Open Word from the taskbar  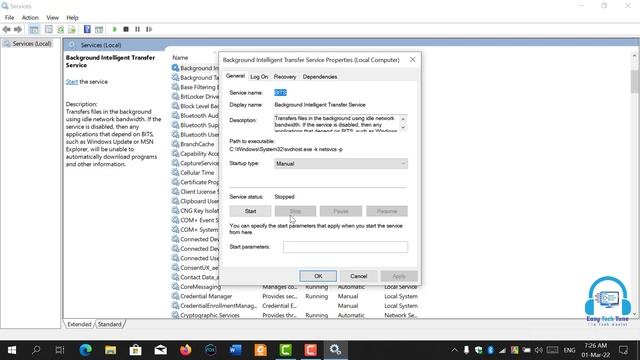point(236,350)
